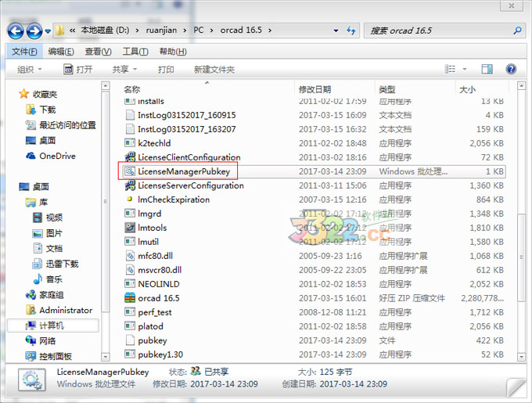The image size is (532, 403).
Task: Select 视频 library
Action: coord(54,218)
